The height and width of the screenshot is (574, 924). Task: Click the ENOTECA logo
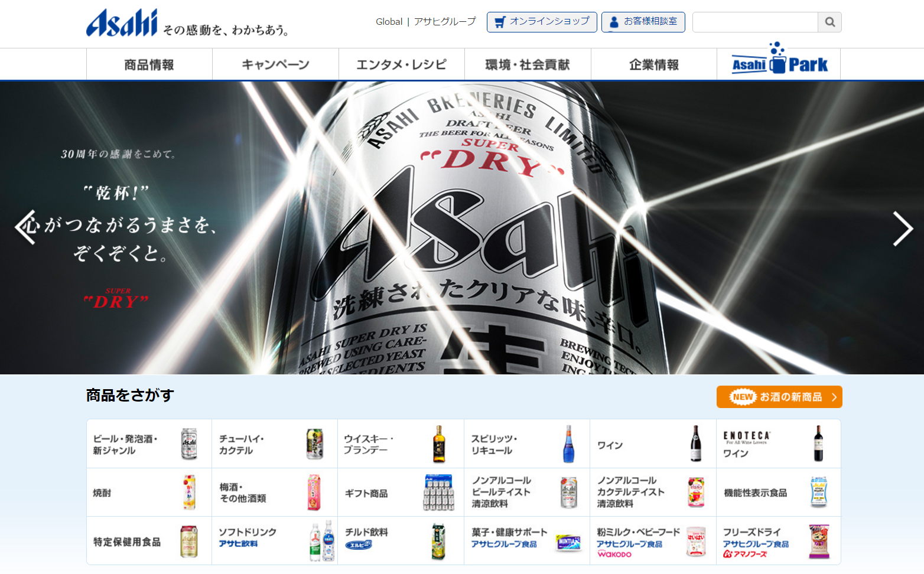[747, 437]
